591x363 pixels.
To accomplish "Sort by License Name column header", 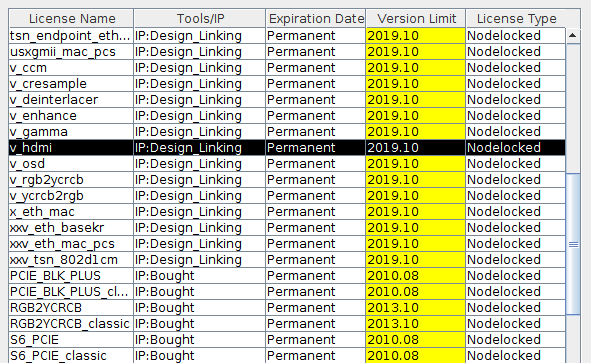I will coord(71,18).
